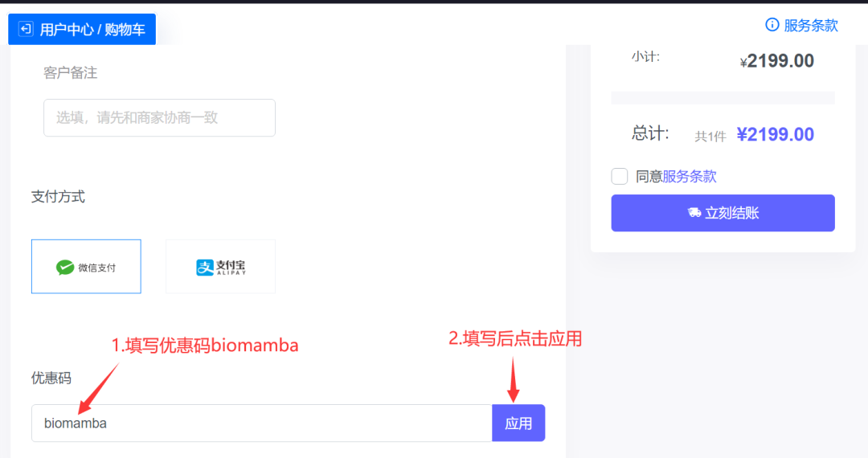Screen dimensions: 868x458
Task: Click the 总计 ¥2199.00 total amount
Action: 775,134
